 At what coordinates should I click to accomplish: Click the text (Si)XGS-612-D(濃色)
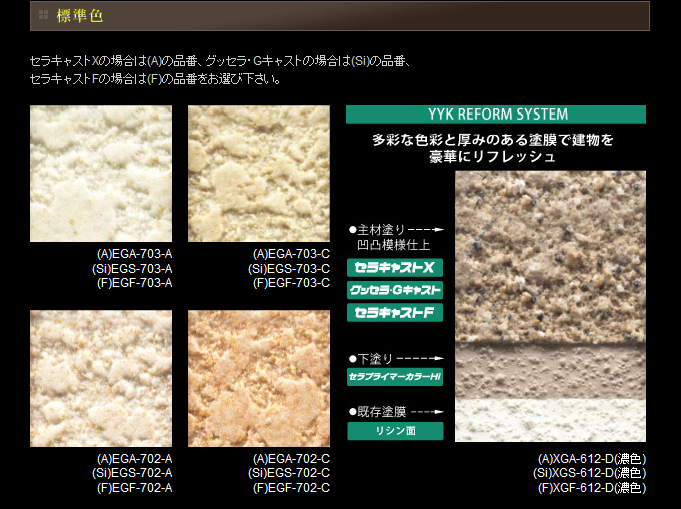click(589, 473)
